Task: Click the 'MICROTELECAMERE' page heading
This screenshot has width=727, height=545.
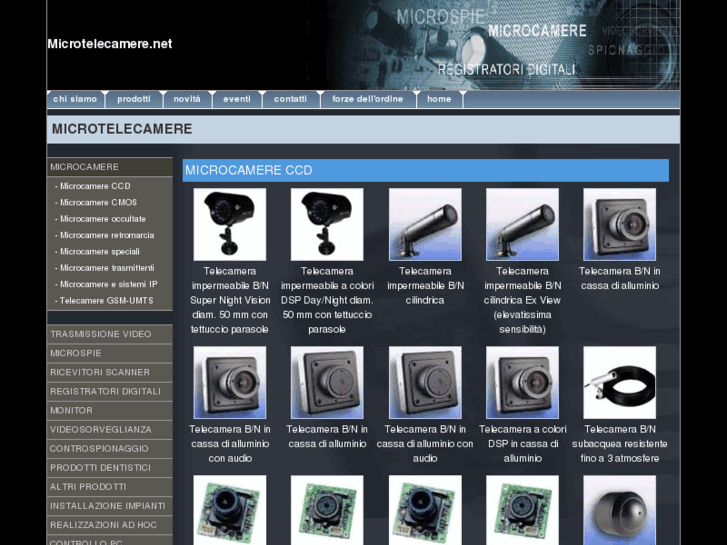Action: (122, 129)
